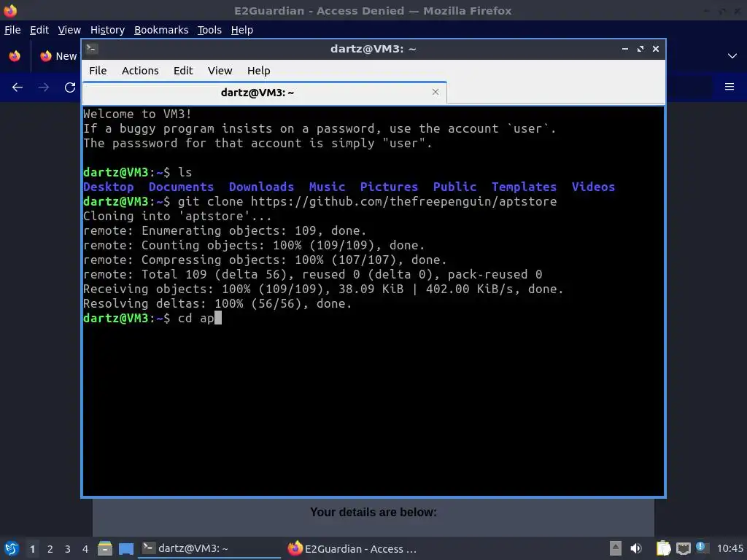Open the terminal View menu
Image resolution: width=747 pixels, height=560 pixels.
coord(220,71)
